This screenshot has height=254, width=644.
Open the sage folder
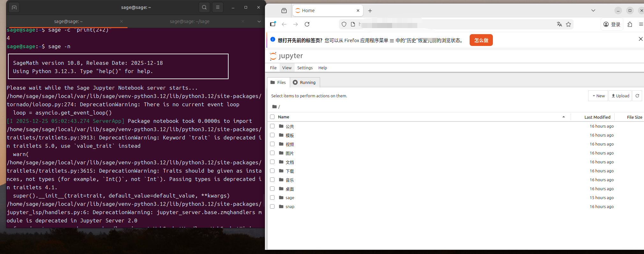pyautogui.click(x=290, y=198)
